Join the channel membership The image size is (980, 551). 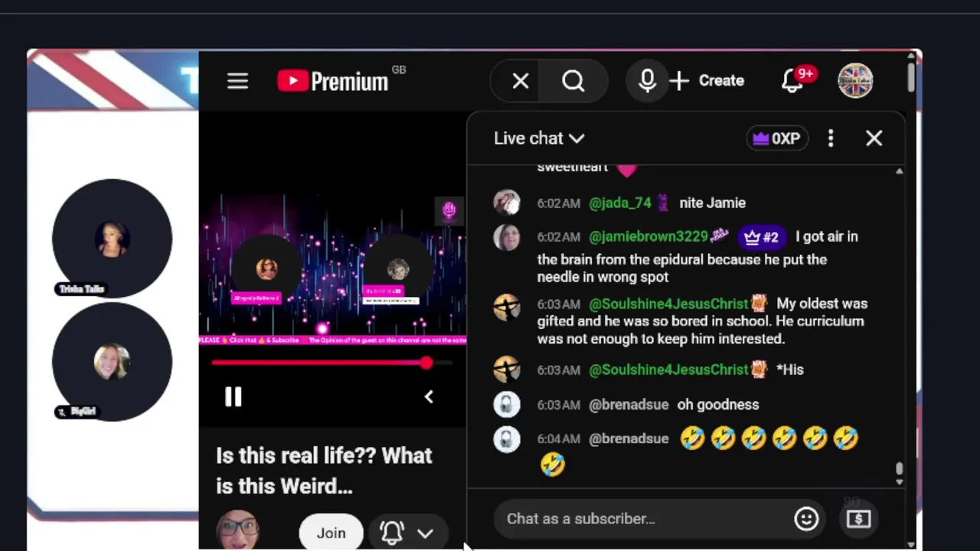tap(331, 533)
